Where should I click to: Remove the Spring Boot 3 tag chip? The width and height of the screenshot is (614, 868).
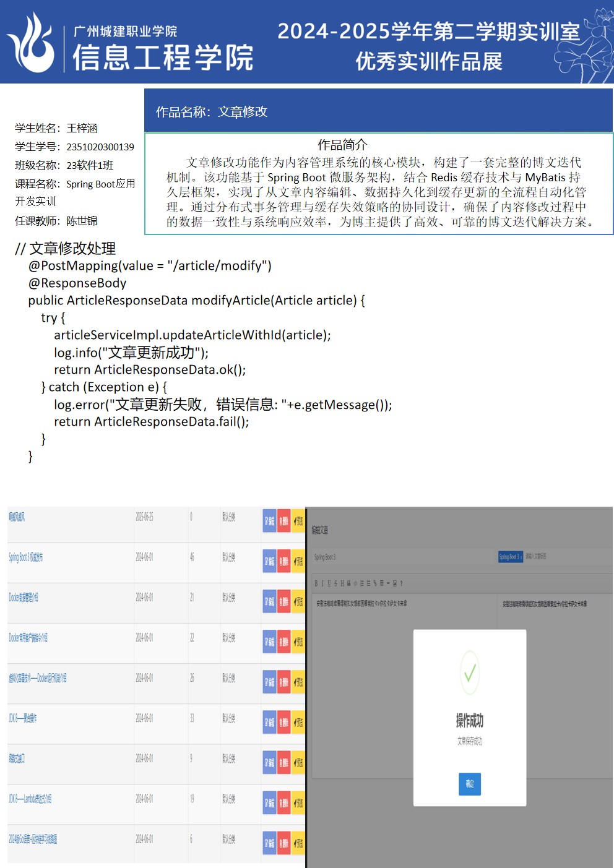click(521, 557)
